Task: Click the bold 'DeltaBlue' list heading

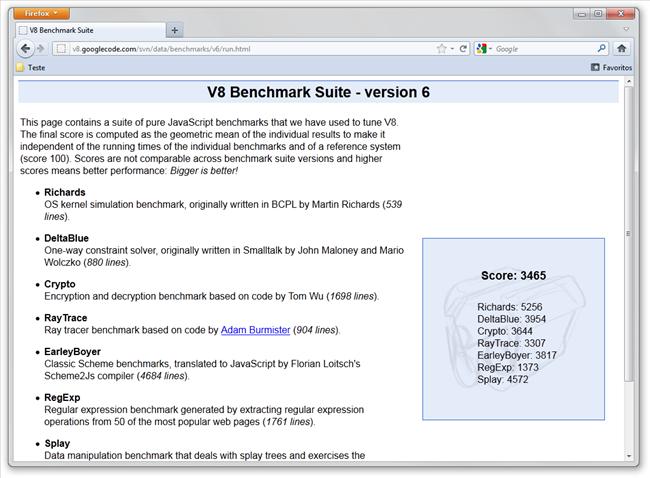Action: (66, 238)
